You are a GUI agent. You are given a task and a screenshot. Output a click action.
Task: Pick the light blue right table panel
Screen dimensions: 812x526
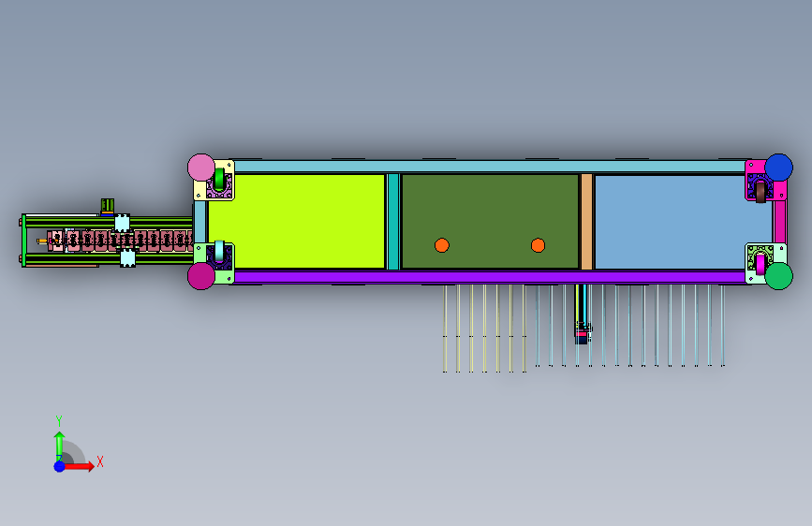tap(683, 222)
